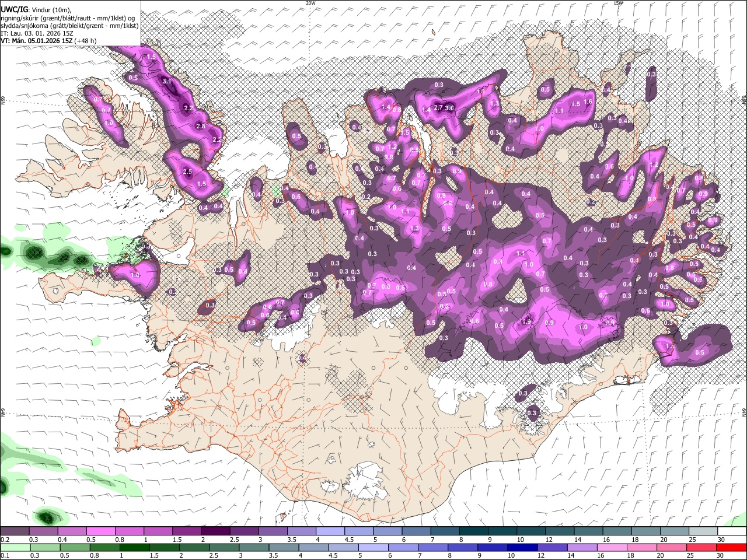Click the "UWC/IG" title text
This screenshot has width=747, height=560.
click(13, 9)
